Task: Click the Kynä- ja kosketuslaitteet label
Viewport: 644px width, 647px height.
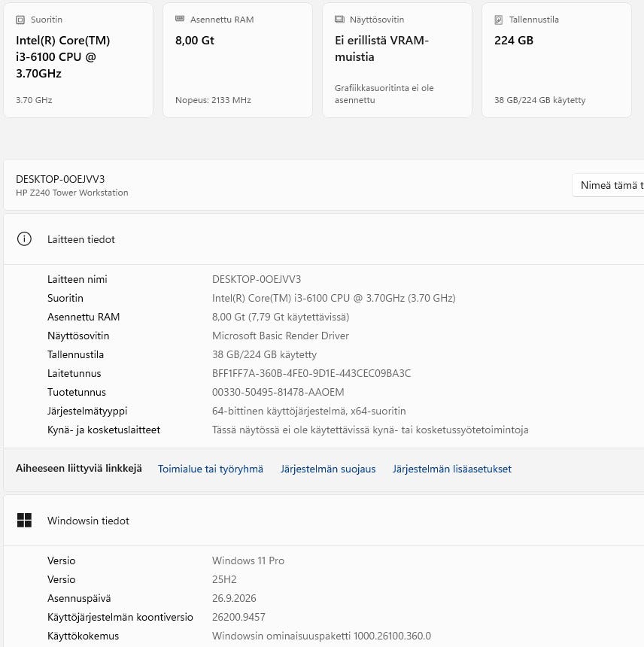Action: coord(104,430)
